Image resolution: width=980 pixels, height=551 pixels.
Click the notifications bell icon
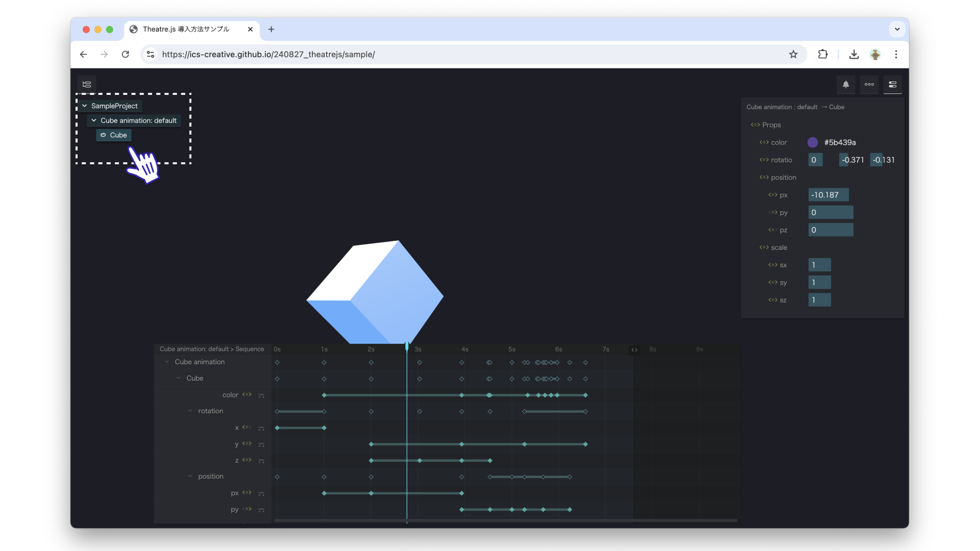tap(845, 84)
